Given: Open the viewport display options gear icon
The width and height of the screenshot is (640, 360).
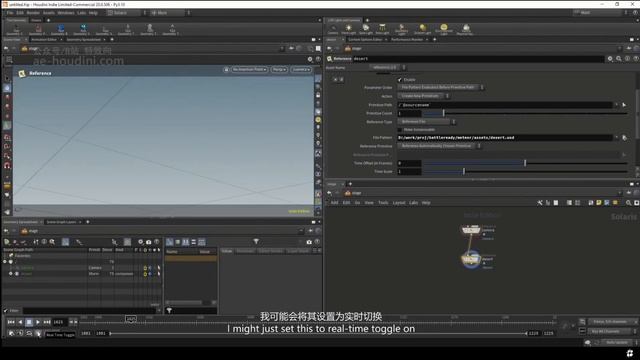Looking at the screenshot, I should [310, 60].
